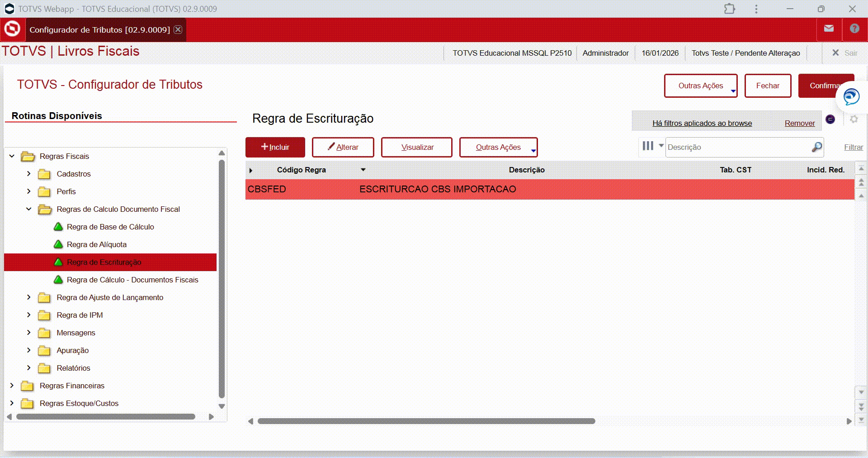Click the routines tree horizontal scrollbar

106,416
